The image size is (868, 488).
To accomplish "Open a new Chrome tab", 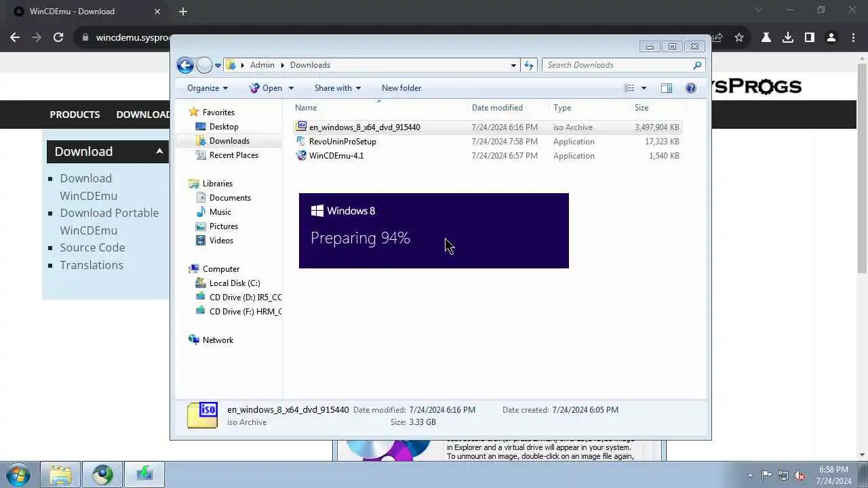I will (x=183, y=12).
